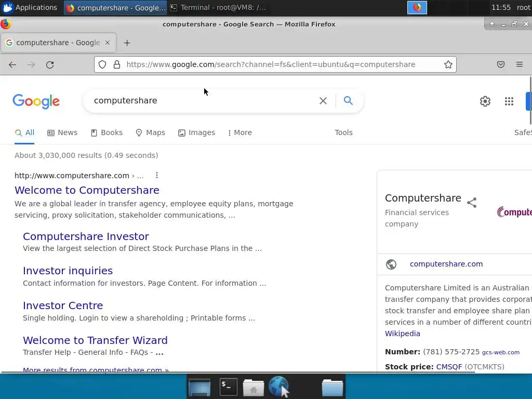Click the SafeSearch label at right
The height and width of the screenshot is (399, 532).
pos(523,132)
